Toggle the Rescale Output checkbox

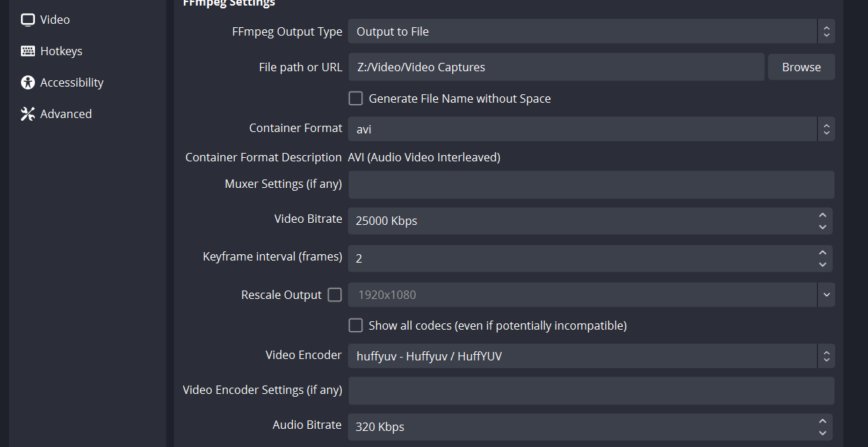(x=335, y=295)
